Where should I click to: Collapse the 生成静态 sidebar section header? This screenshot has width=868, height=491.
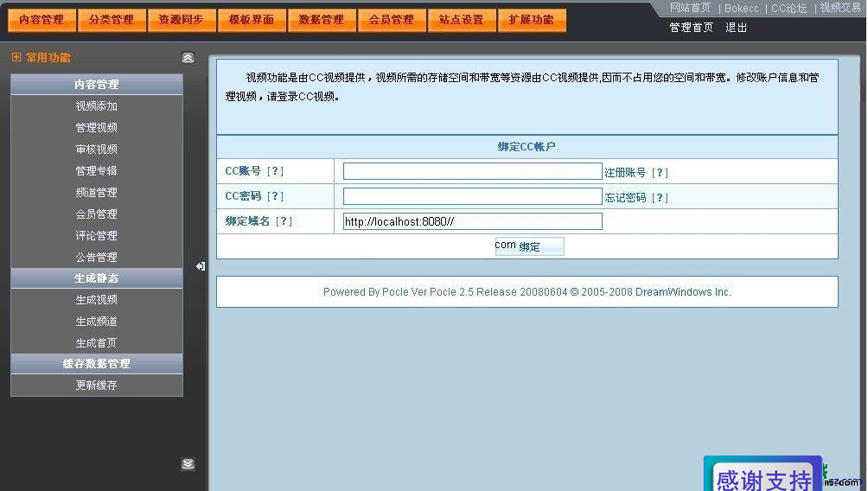97,277
